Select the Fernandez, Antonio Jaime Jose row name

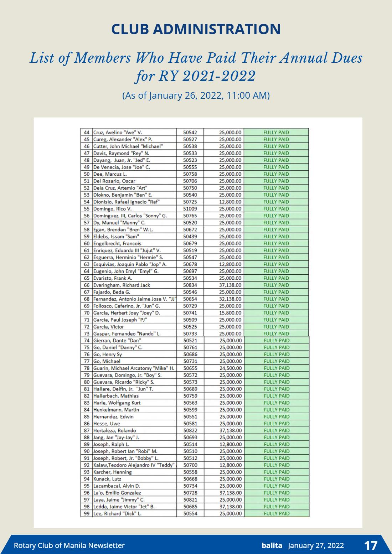(135, 299)
